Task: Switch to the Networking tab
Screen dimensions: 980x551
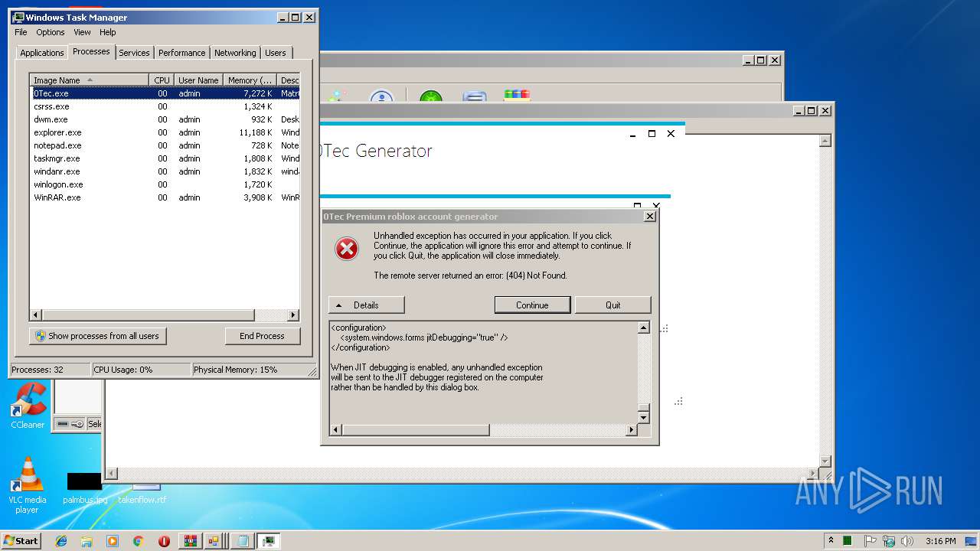Action: (x=235, y=53)
